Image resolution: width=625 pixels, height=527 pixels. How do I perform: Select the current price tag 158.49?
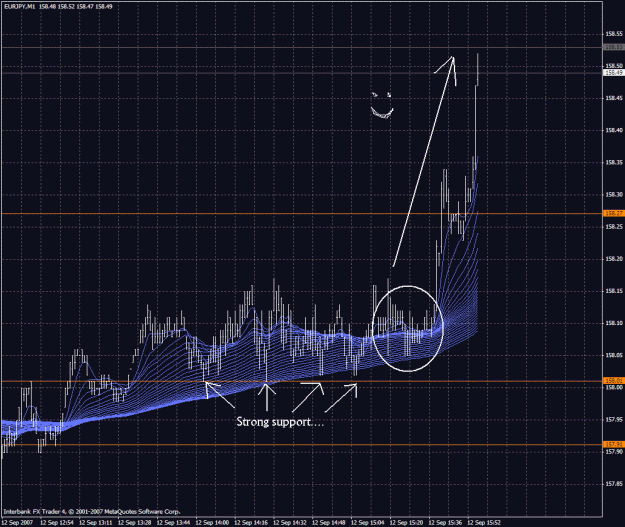[x=614, y=73]
